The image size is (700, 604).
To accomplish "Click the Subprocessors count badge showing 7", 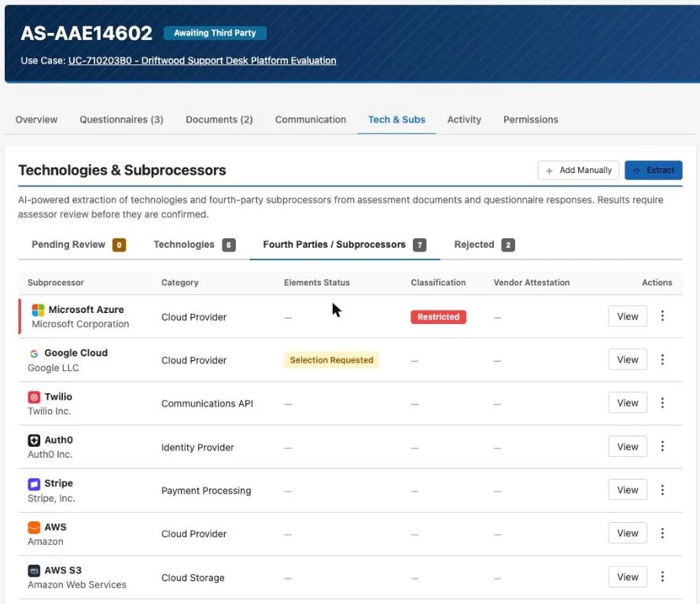I will click(420, 245).
